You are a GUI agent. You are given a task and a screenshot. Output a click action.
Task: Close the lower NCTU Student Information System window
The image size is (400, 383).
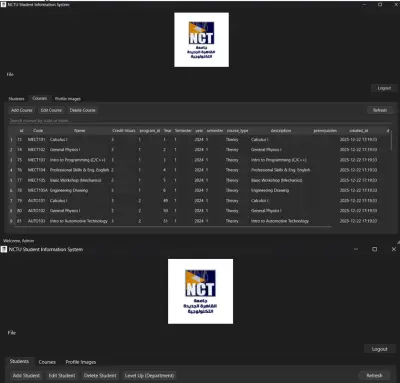click(394, 249)
